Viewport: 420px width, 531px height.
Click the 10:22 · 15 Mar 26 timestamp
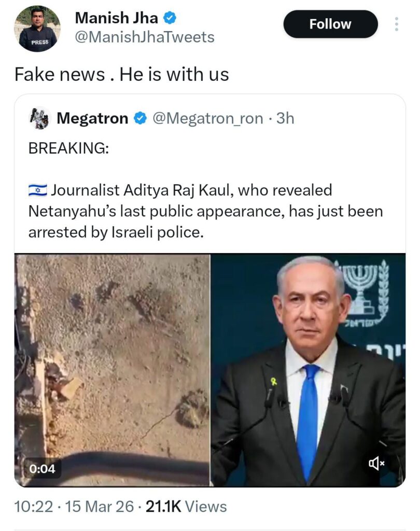pyautogui.click(x=75, y=507)
